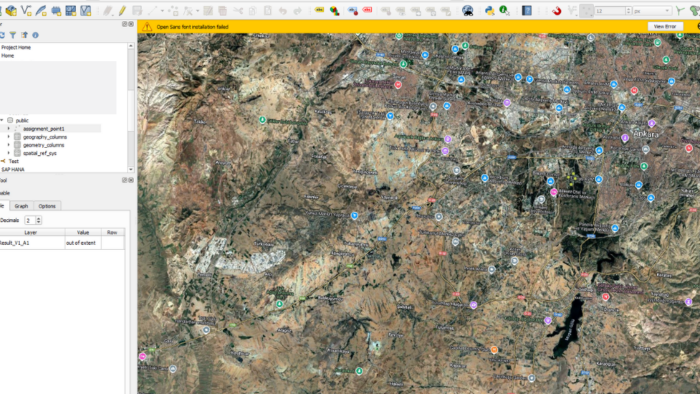Click the New SpatiaLite Layer feather icon
Image resolution: width=700 pixels, height=394 pixels.
click(x=41, y=10)
